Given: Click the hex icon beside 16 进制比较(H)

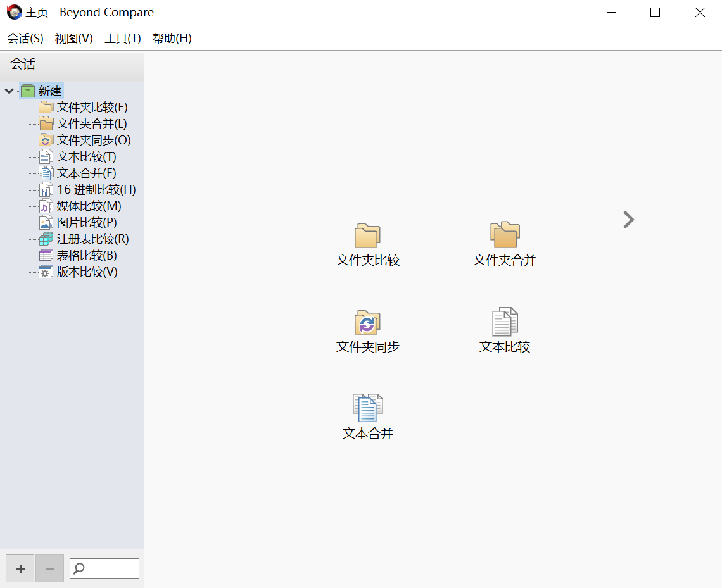Looking at the screenshot, I should (x=46, y=189).
